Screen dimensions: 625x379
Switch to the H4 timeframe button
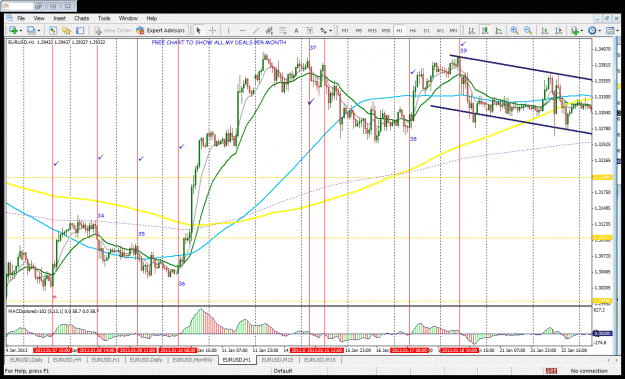[x=413, y=30]
